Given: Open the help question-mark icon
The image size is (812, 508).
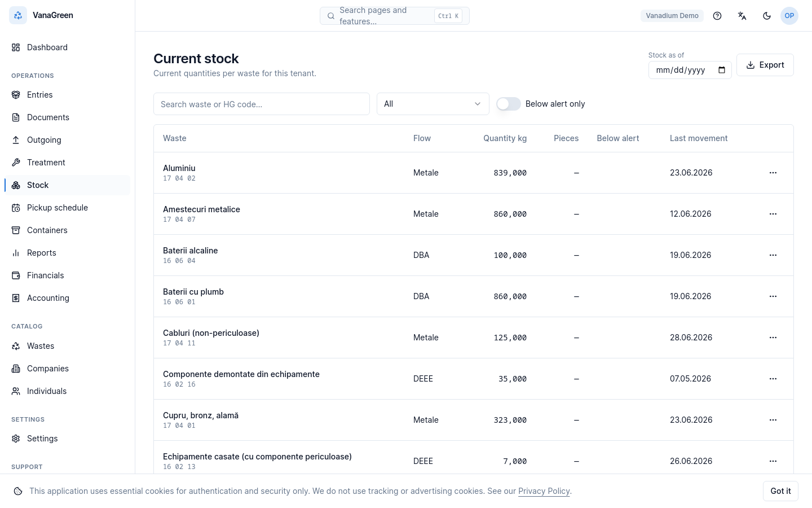Looking at the screenshot, I should (717, 16).
